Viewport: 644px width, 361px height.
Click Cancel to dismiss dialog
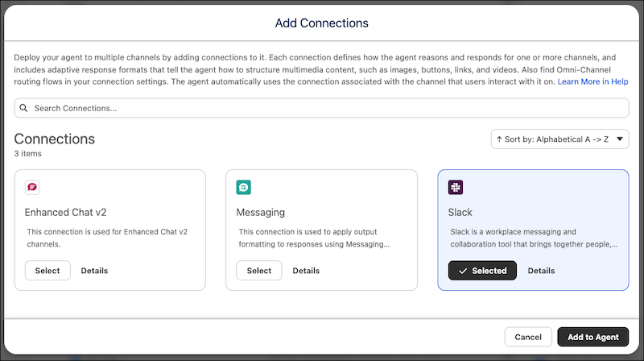coord(528,337)
